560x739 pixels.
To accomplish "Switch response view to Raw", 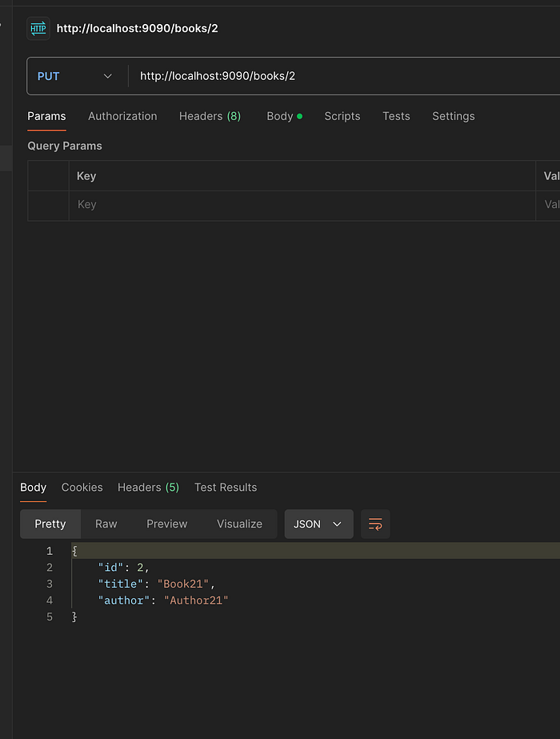I will click(106, 524).
